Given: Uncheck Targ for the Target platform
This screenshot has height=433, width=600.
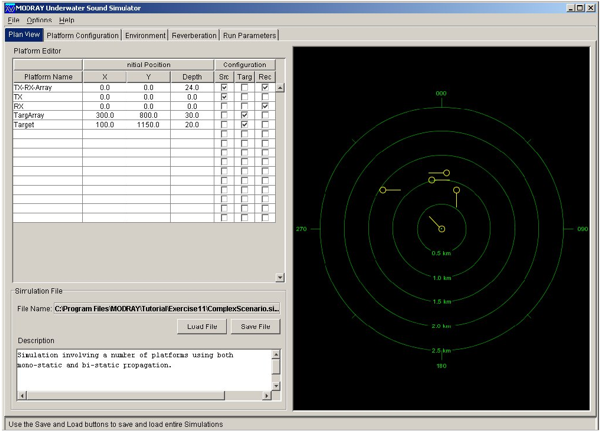Looking at the screenshot, I should pos(245,125).
